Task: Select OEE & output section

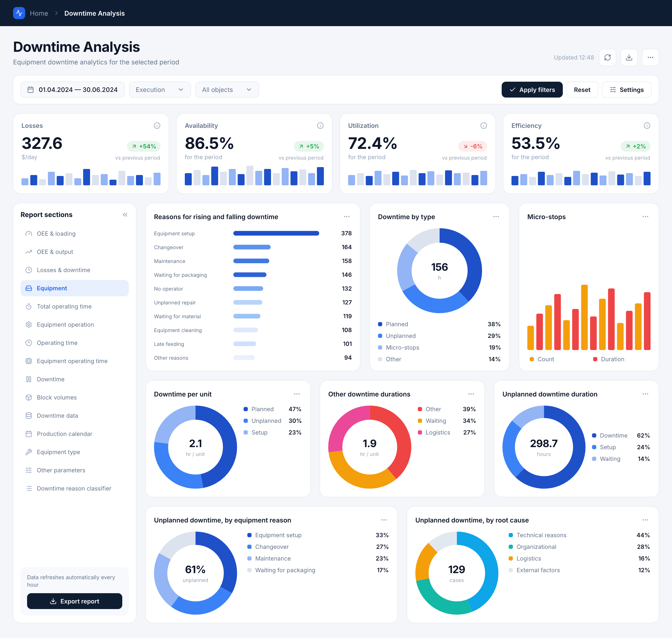Action: (x=74, y=252)
